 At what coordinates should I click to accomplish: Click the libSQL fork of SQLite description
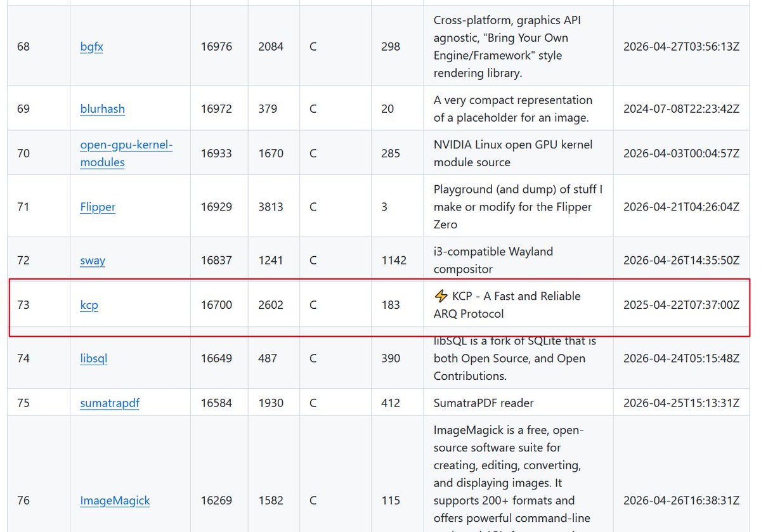(x=515, y=358)
